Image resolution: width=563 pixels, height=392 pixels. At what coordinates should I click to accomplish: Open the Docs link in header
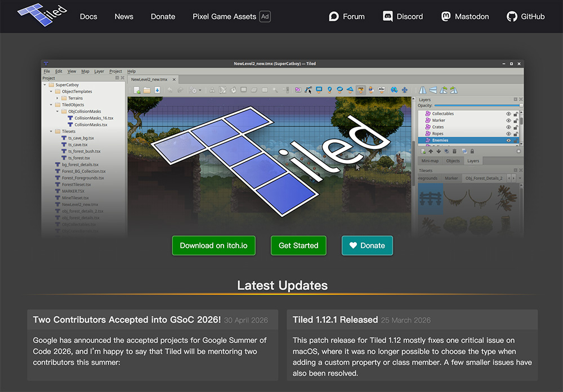coord(88,16)
